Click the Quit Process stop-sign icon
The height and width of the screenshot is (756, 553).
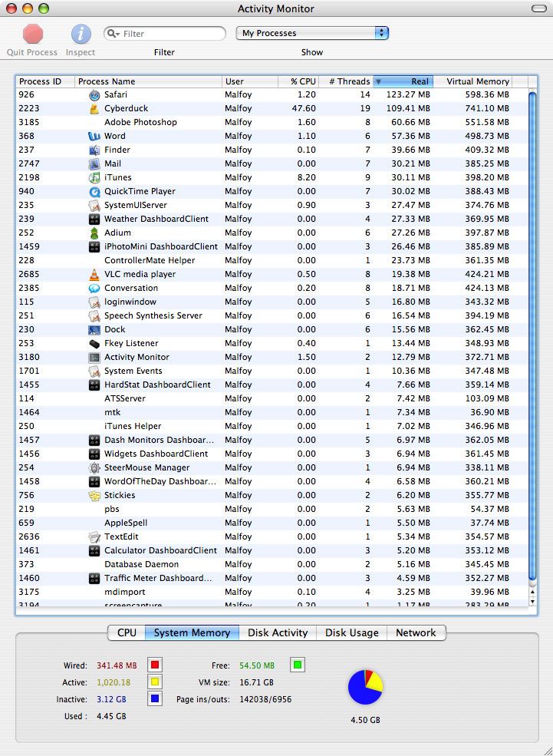pos(33,34)
